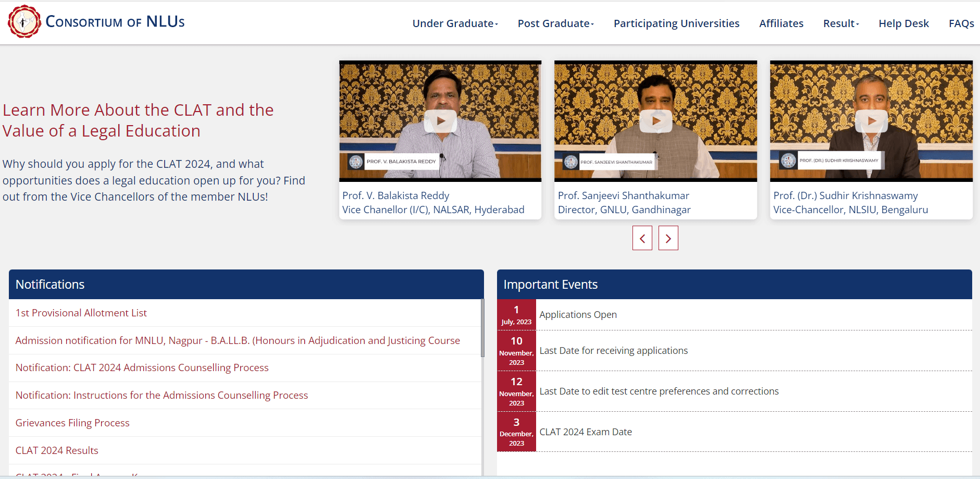Click the Prof. (Dr.) Sudhir Krishnaswamy caption
Image resolution: width=980 pixels, height=479 pixels.
pyautogui.click(x=851, y=202)
